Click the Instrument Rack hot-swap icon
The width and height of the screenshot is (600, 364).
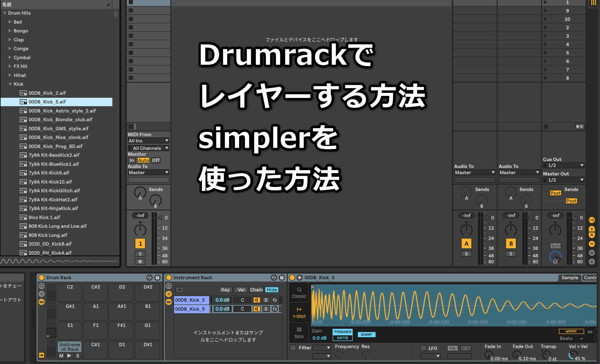coord(274,277)
